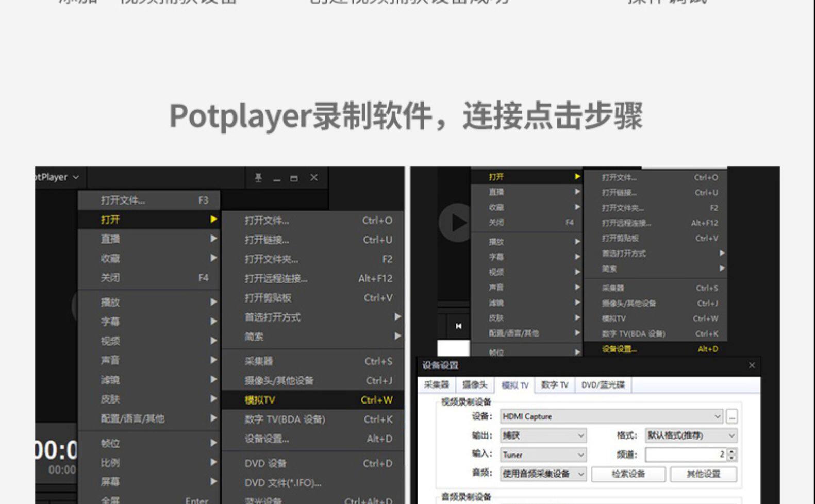Screen dimensions: 815x504
Task: Open 字幕 submenu in right window menu
Action: point(527,257)
